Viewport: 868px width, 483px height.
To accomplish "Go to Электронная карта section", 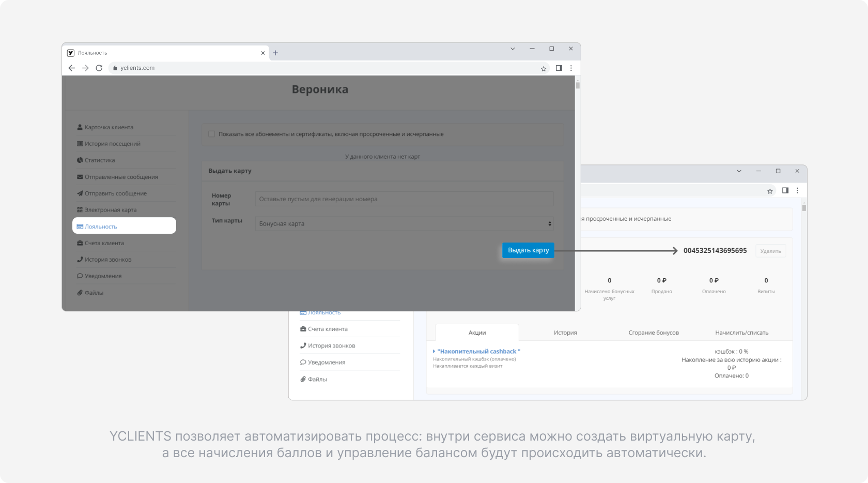I will click(x=111, y=210).
